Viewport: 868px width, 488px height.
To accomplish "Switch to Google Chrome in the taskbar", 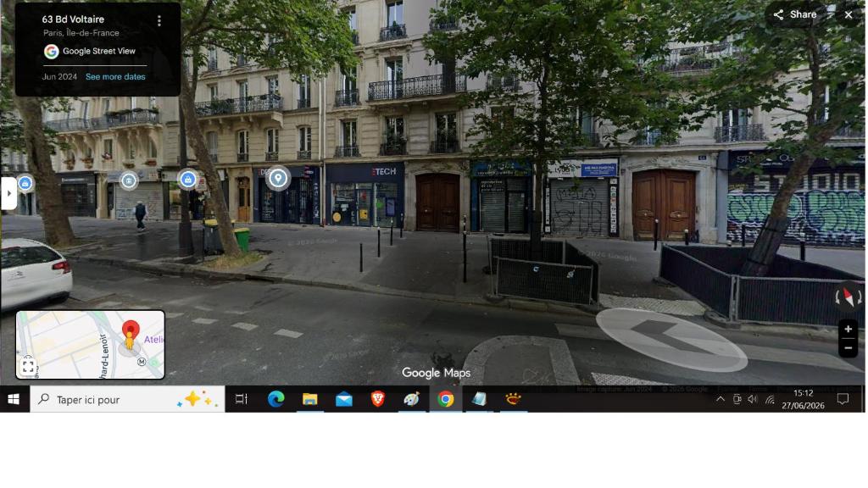I will [x=446, y=399].
